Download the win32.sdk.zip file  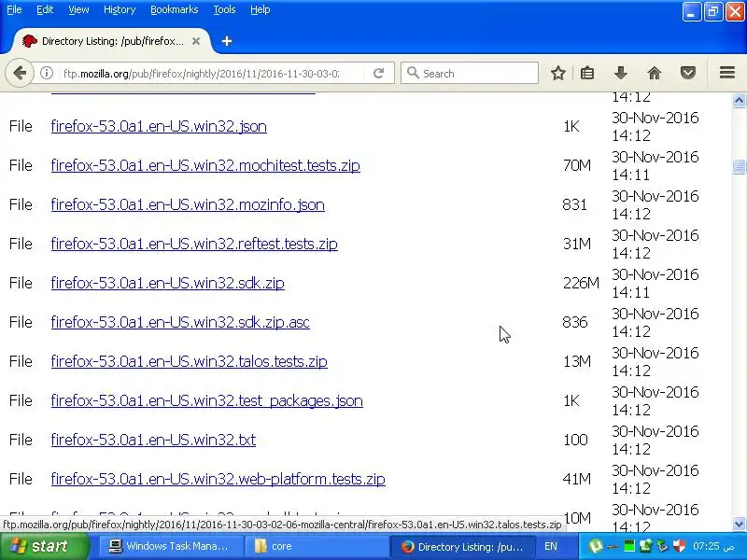click(168, 283)
